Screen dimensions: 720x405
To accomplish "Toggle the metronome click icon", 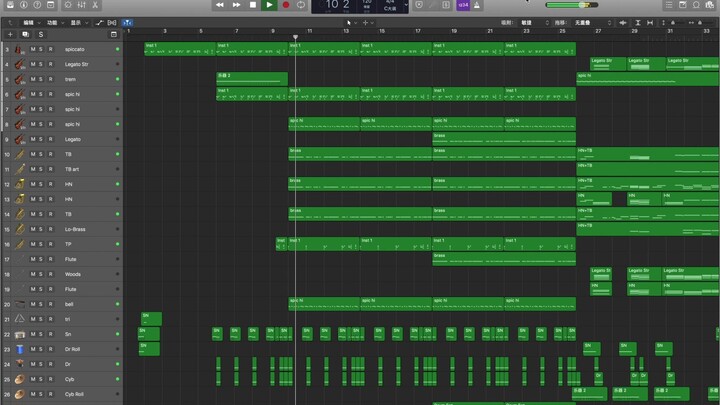I will tap(477, 5).
